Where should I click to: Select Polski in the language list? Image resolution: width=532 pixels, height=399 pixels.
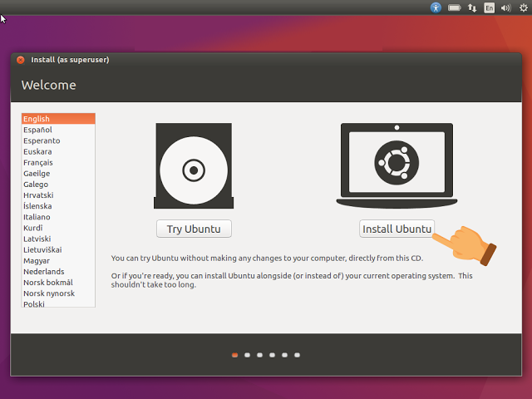coord(58,303)
